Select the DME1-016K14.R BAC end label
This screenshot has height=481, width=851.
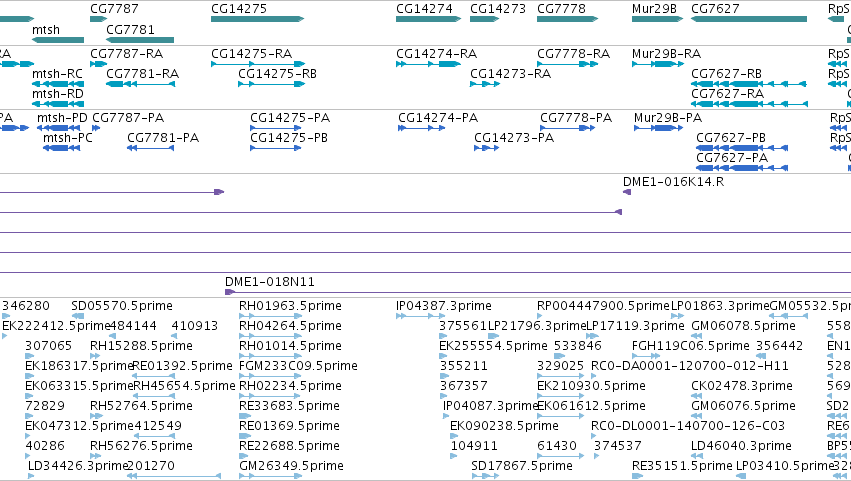point(673,182)
